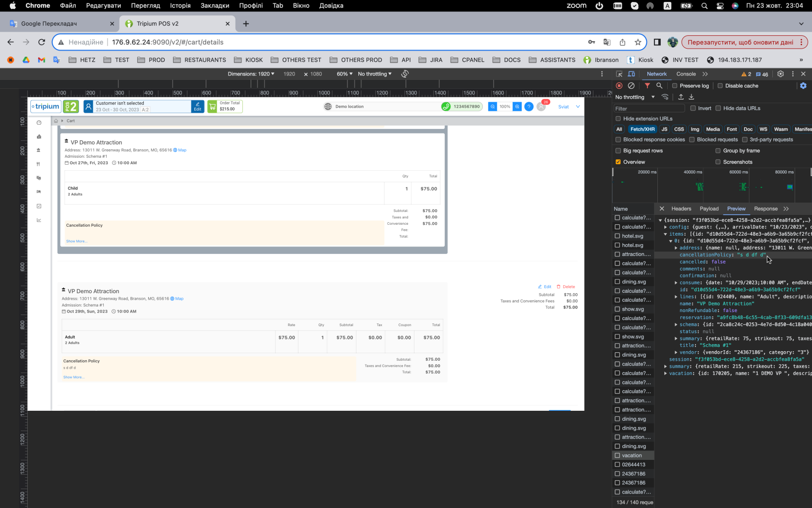Open the No throttling dropdown in Network panel
The width and height of the screenshot is (812, 508).
[x=635, y=97]
